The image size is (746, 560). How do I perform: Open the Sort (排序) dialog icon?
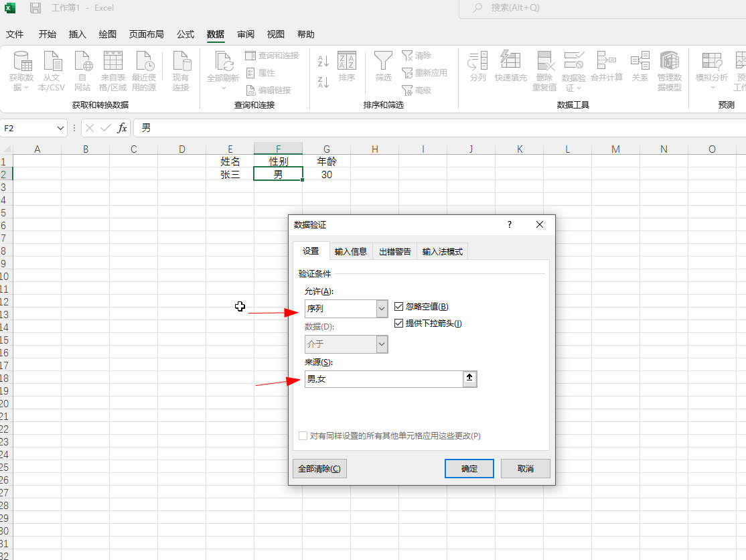346,67
